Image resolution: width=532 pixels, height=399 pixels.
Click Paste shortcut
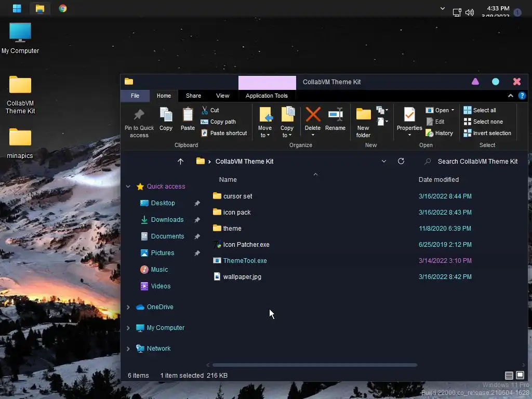click(x=224, y=133)
